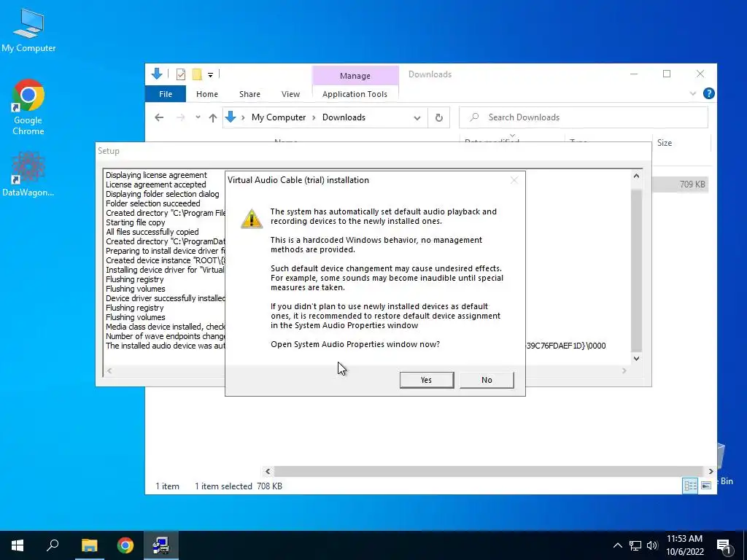The image size is (747, 560).
Task: Open the Windows Start menu
Action: pyautogui.click(x=18, y=545)
